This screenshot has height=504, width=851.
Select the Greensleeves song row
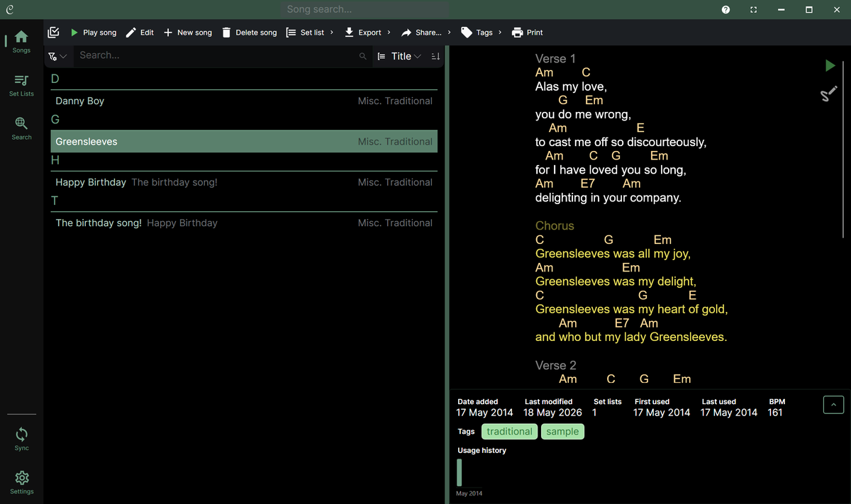pyautogui.click(x=244, y=142)
